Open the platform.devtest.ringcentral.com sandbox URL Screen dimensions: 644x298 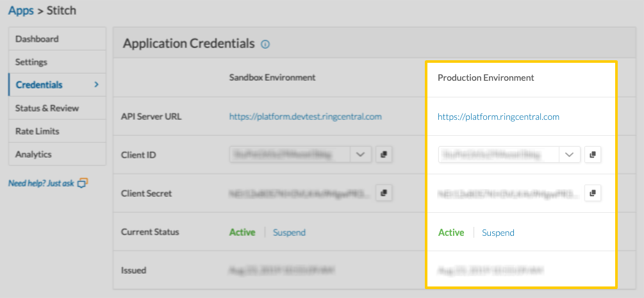[x=306, y=117]
